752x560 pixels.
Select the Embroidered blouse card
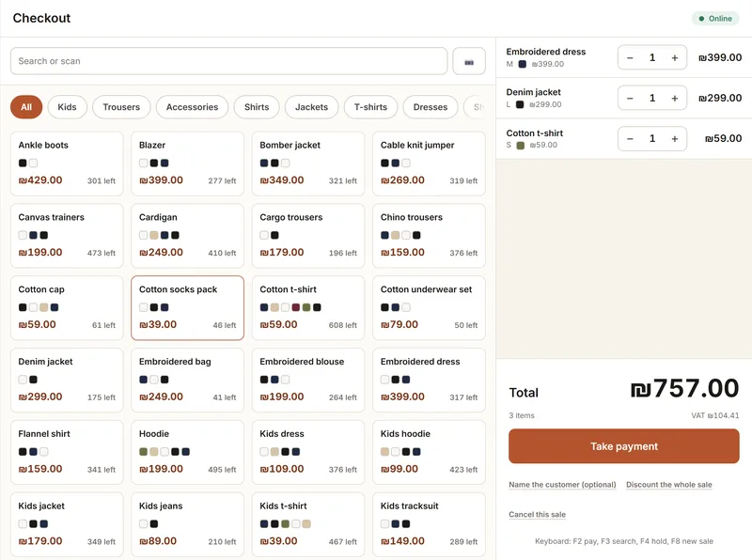pyautogui.click(x=308, y=381)
